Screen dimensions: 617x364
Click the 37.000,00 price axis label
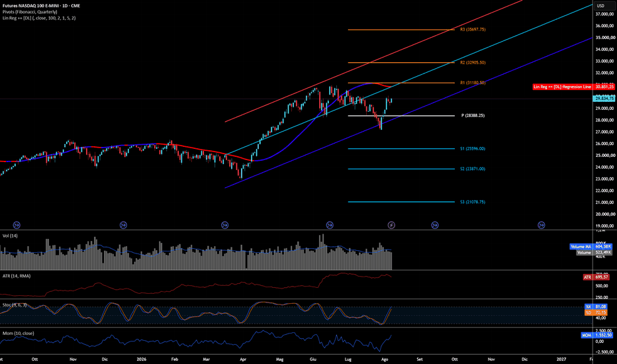pyautogui.click(x=605, y=14)
